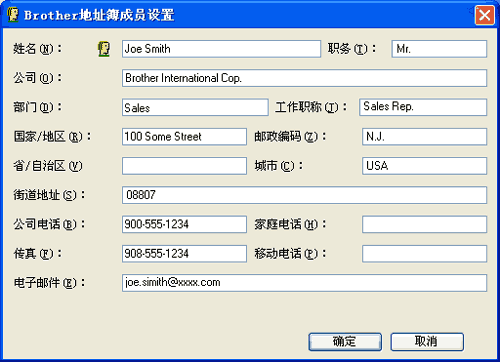Click the field containing 100 Some Street
Viewport: 500px width, 362px height.
click(184, 137)
